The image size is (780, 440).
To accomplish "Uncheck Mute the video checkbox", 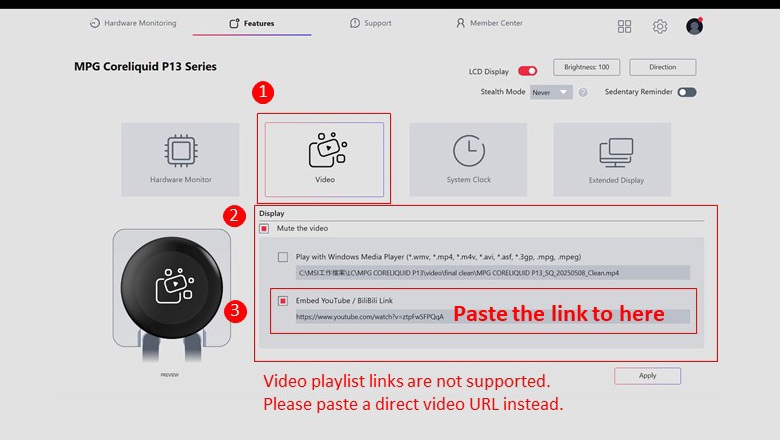I will pos(264,229).
